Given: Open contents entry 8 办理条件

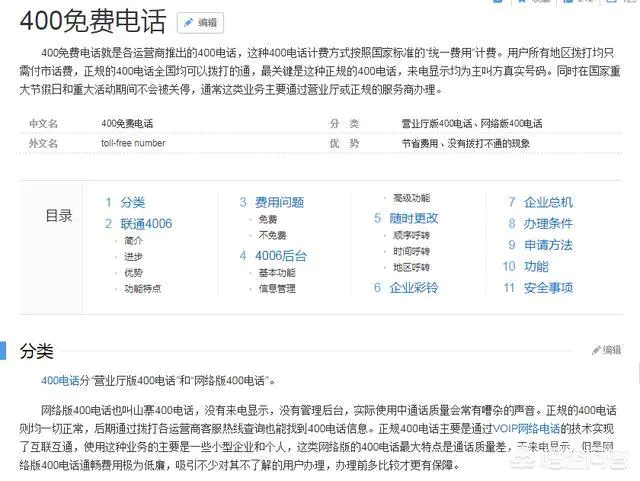Looking at the screenshot, I should pos(548,223).
